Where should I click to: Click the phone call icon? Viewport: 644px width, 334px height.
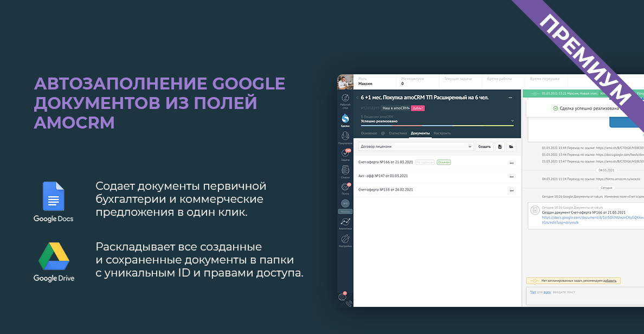tap(349, 304)
